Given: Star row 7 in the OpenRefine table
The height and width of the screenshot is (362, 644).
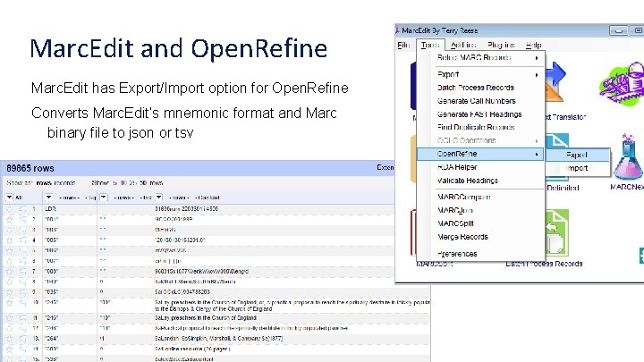Looking at the screenshot, I should click(10, 272).
